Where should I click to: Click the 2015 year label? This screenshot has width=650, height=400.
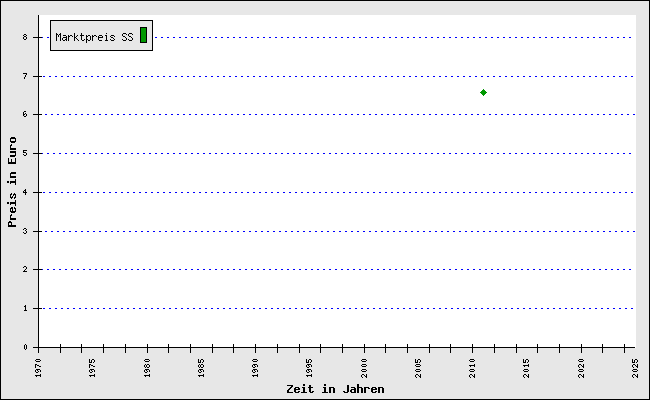(x=527, y=368)
